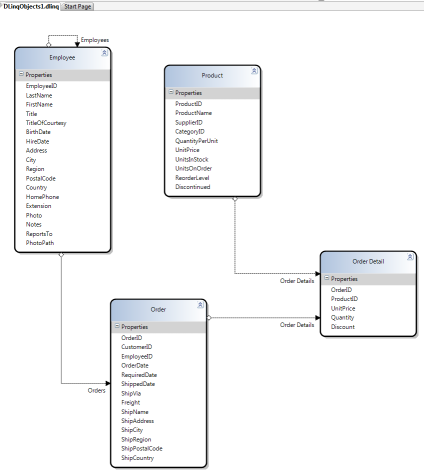Select the SupplierID property
The image size is (424, 473).
pyautogui.click(x=189, y=122)
